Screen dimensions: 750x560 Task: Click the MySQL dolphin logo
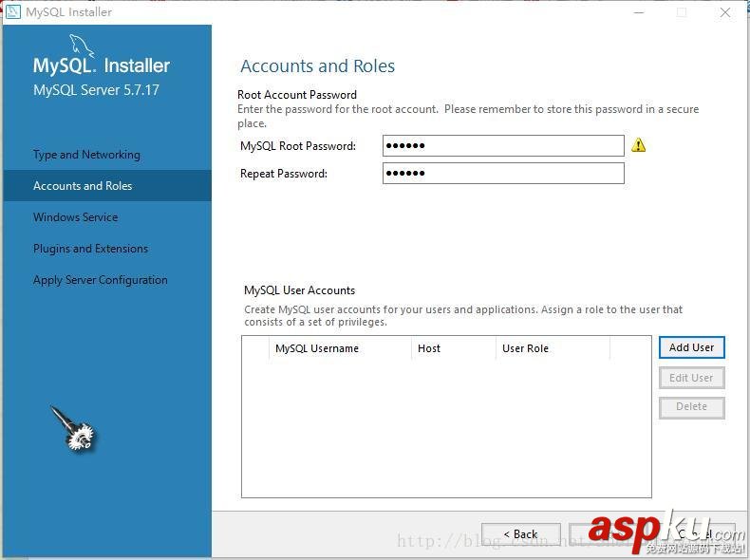tap(82, 46)
